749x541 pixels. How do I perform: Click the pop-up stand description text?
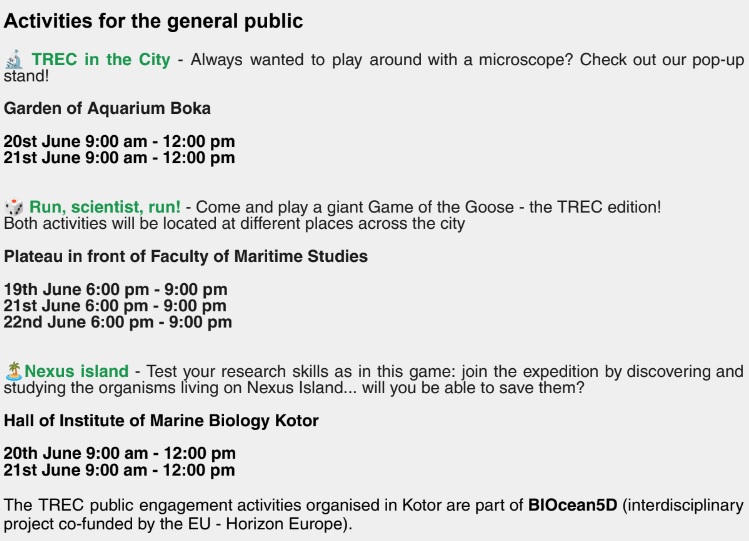(374, 67)
